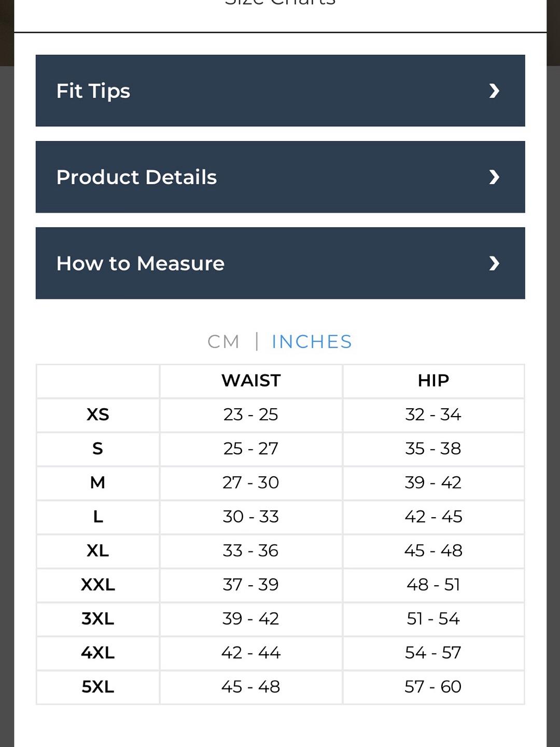Click the 35 - 38 hip cell for S

433,449
